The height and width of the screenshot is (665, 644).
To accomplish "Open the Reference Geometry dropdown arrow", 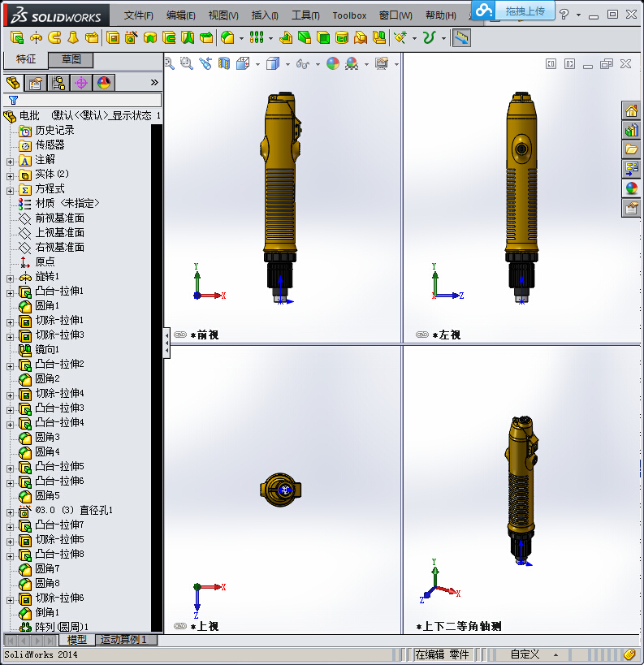I will 414,39.
